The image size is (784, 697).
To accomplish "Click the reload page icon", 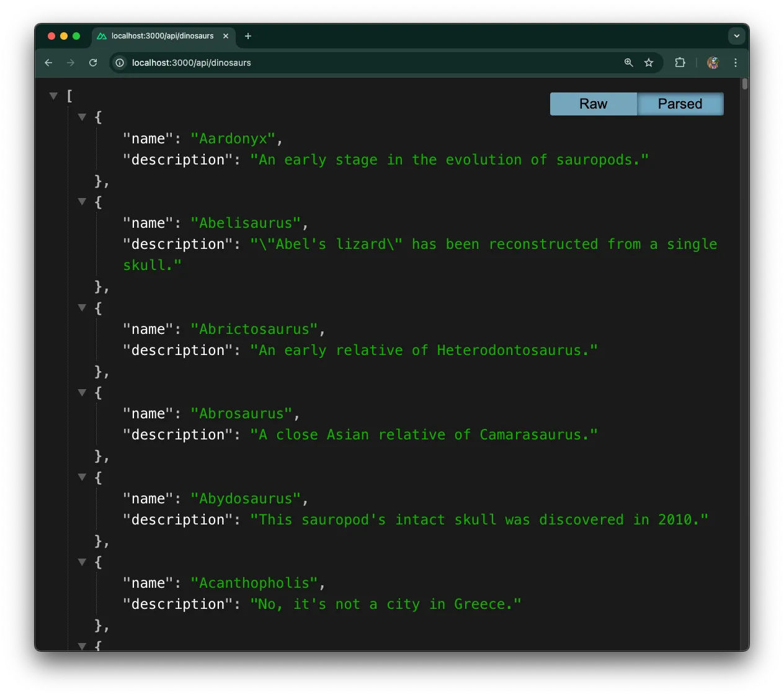I will pos(93,63).
